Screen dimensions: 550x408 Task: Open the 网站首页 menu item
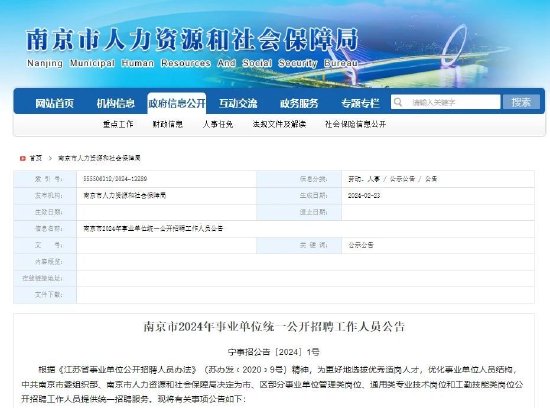(x=54, y=103)
